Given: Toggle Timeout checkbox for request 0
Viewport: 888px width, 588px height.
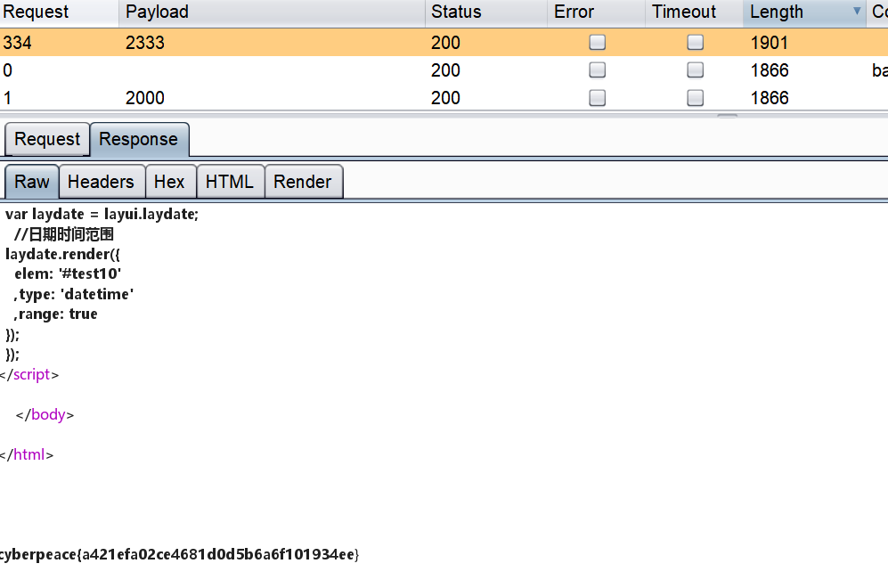Looking at the screenshot, I should tap(695, 69).
